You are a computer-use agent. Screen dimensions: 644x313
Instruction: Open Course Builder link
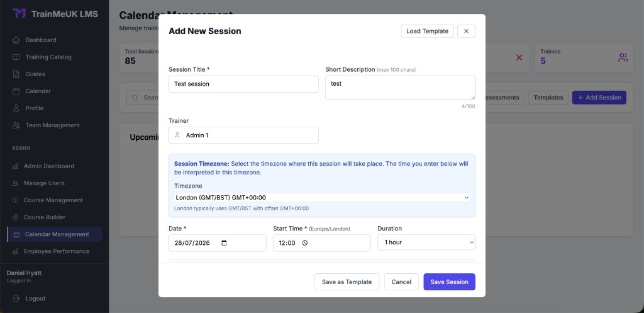[45, 217]
